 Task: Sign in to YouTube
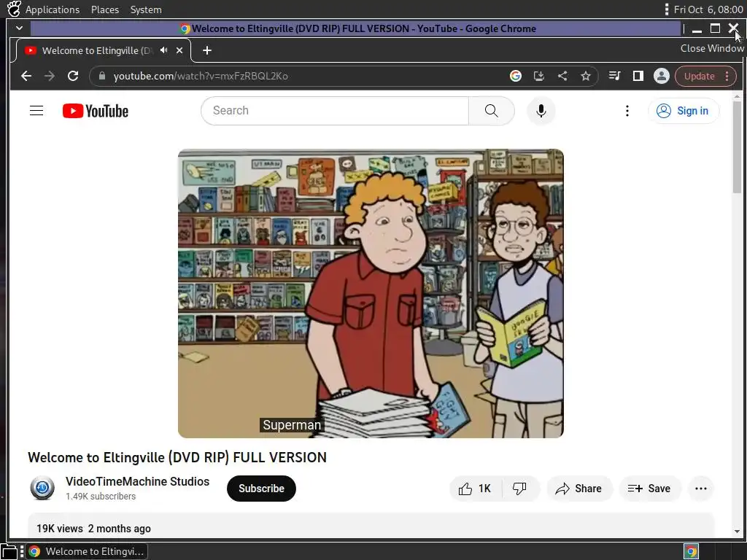683,111
